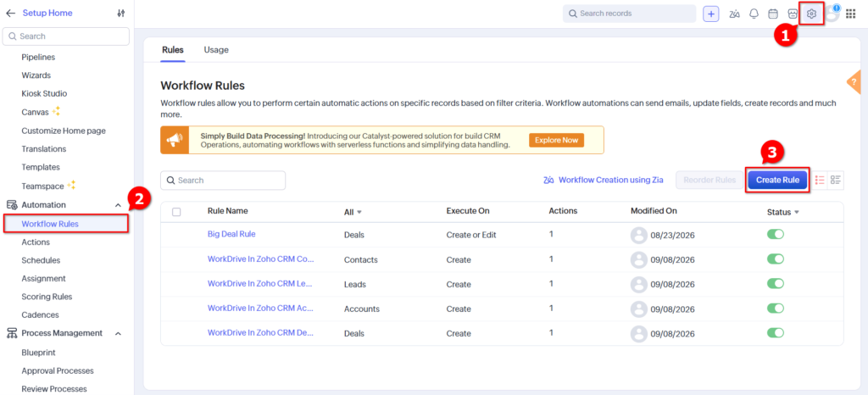Click the Setup Home title link
Viewport: 868px width, 395px height.
(x=47, y=13)
